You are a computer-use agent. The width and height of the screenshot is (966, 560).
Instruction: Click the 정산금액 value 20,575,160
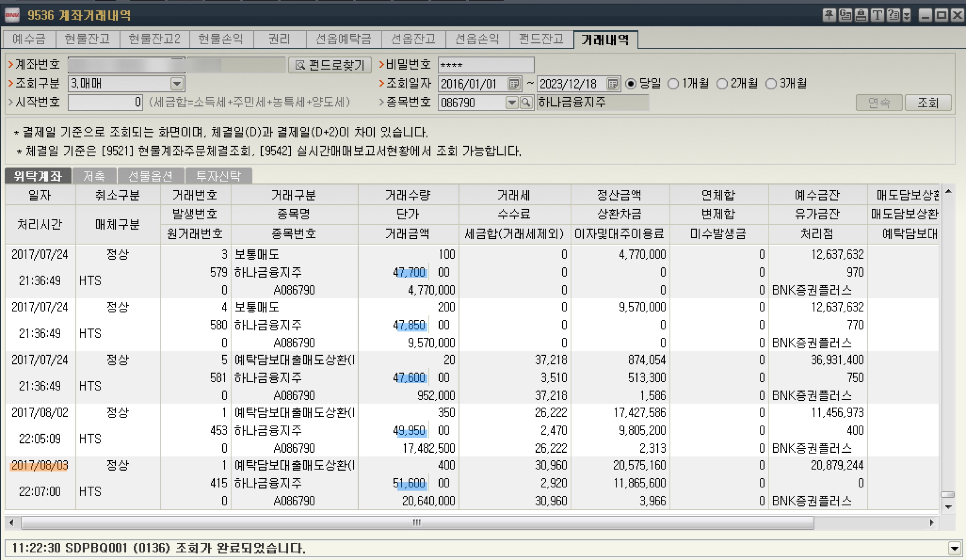coord(640,465)
